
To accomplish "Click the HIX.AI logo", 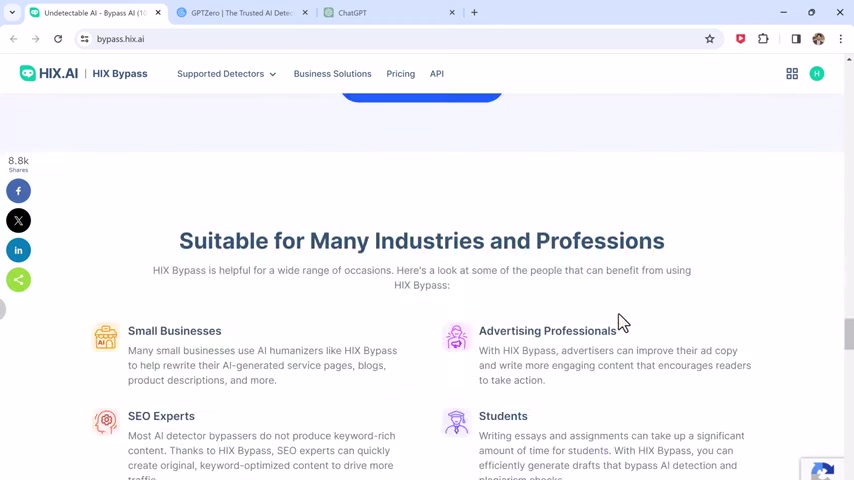I will tap(49, 74).
